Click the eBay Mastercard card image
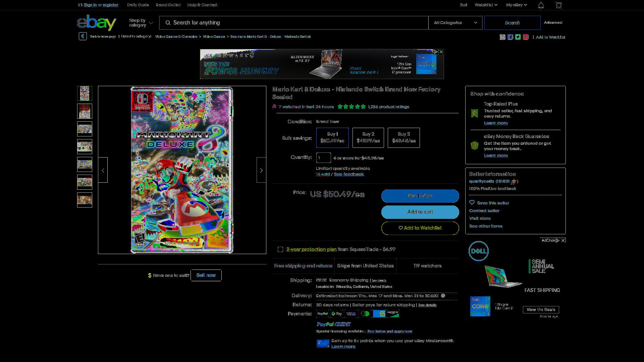Image resolution: width=644 pixels, height=362 pixels. (x=323, y=344)
